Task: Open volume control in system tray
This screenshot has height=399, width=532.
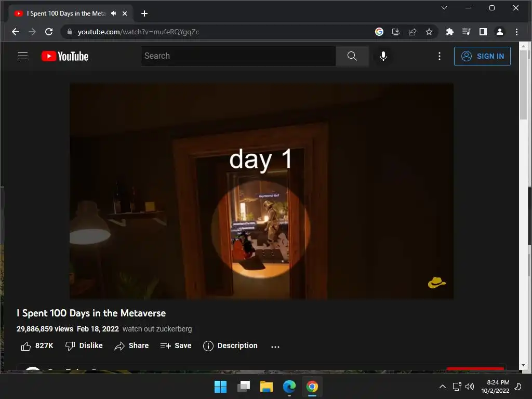Action: point(470,387)
